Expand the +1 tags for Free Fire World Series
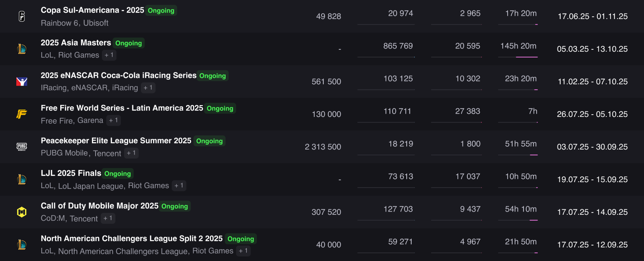Image resolution: width=644 pixels, height=261 pixels. click(x=113, y=121)
